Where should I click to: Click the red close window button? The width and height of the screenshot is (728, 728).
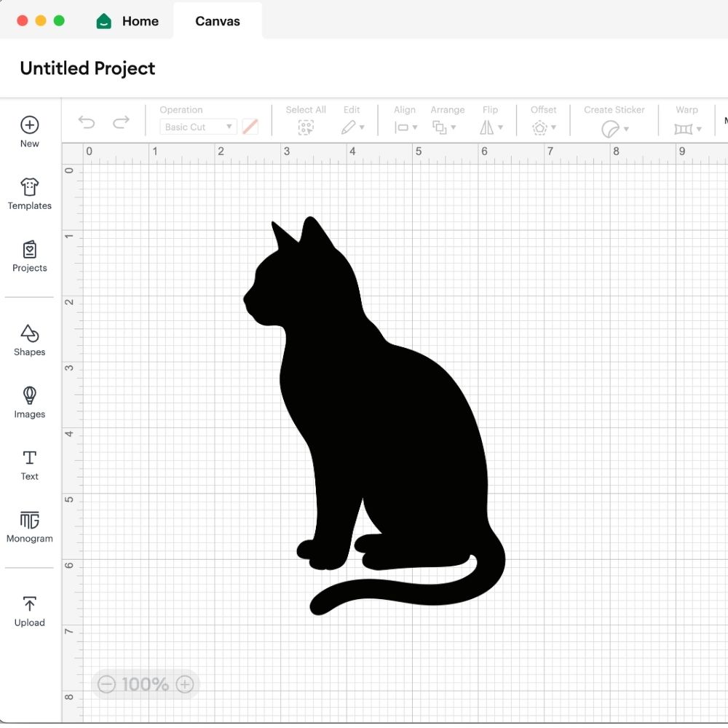(23, 21)
